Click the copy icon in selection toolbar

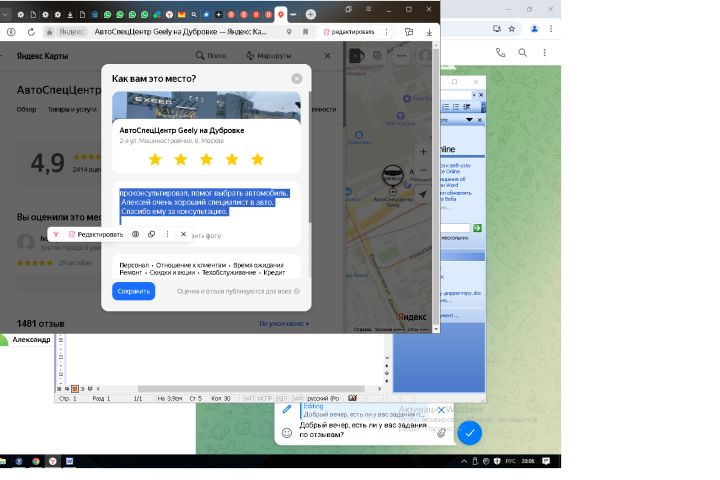(x=152, y=234)
